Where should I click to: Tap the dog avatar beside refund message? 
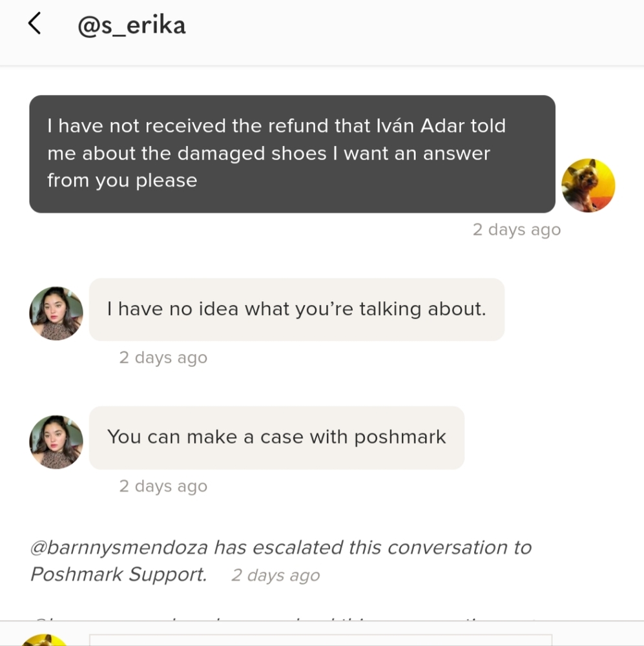coord(588,185)
